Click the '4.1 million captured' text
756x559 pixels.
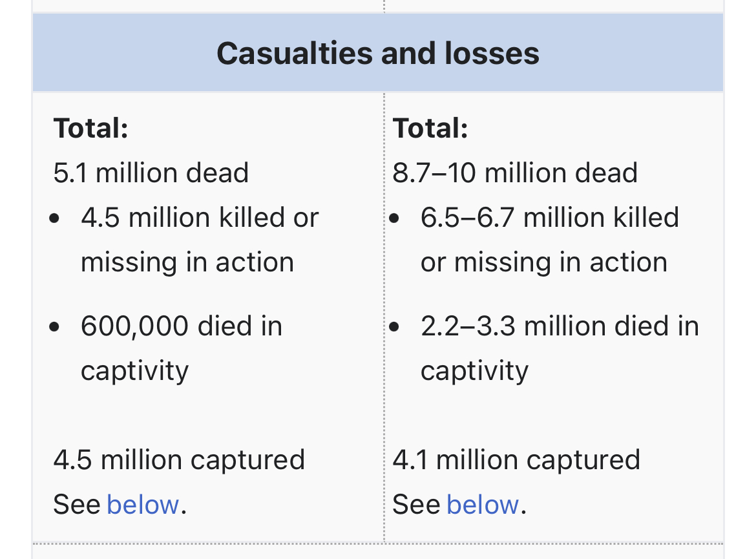click(516, 460)
